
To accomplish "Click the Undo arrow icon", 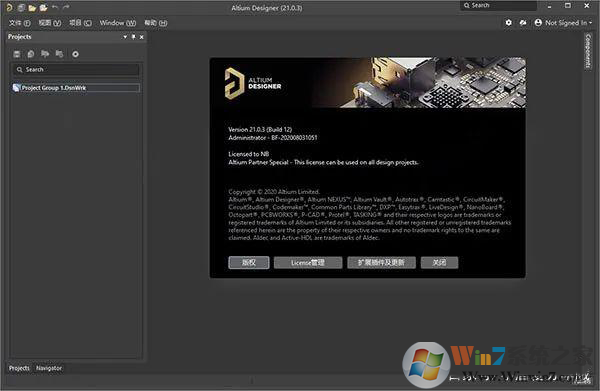I will 55,7.
